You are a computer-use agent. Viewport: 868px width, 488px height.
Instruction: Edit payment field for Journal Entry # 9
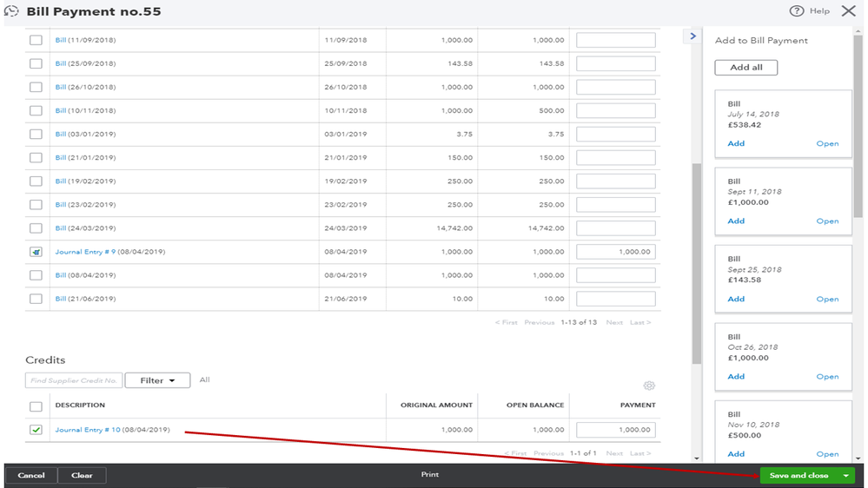615,252
